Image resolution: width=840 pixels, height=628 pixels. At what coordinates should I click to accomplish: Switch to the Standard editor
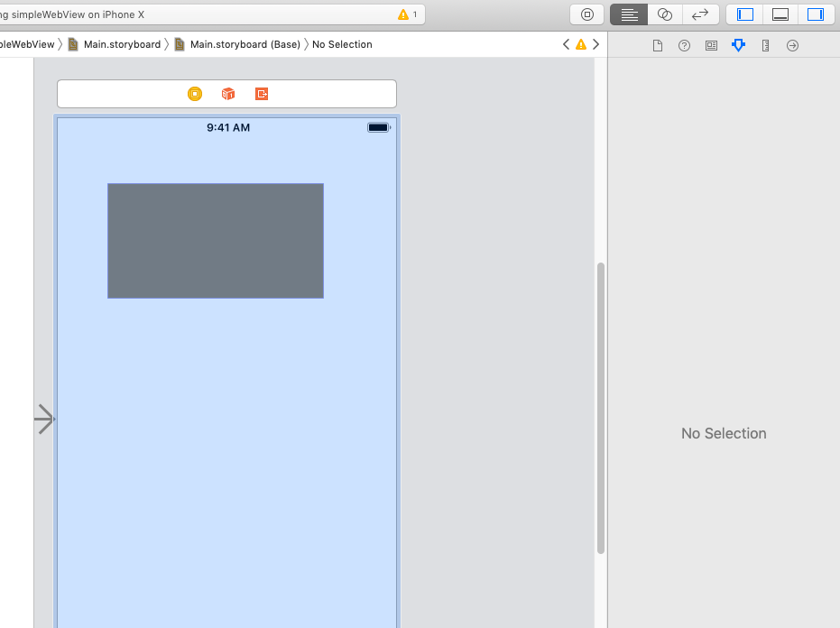coord(629,14)
